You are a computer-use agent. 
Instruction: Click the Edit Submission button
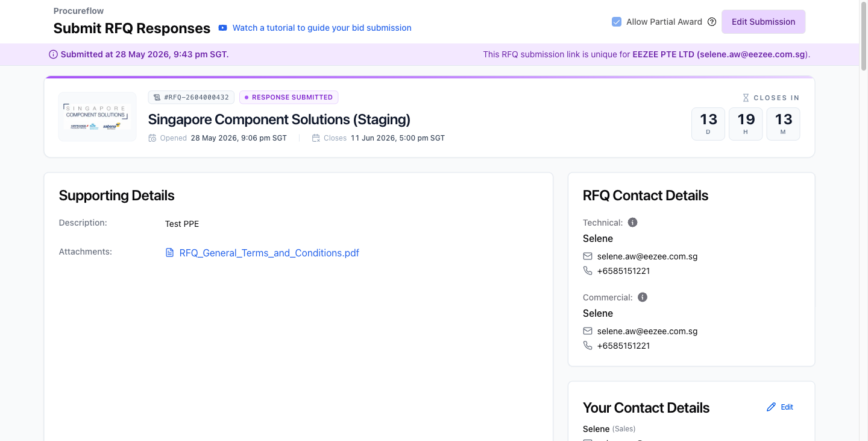click(763, 22)
